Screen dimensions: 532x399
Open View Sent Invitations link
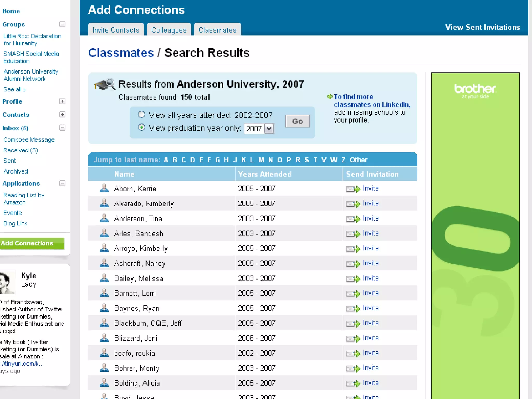point(482,27)
